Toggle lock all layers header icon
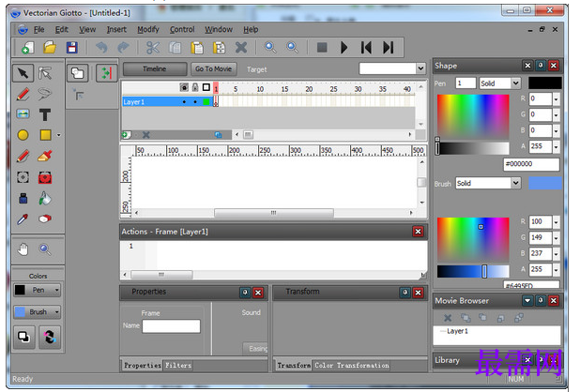This screenshot has width=580, height=392. [195, 87]
